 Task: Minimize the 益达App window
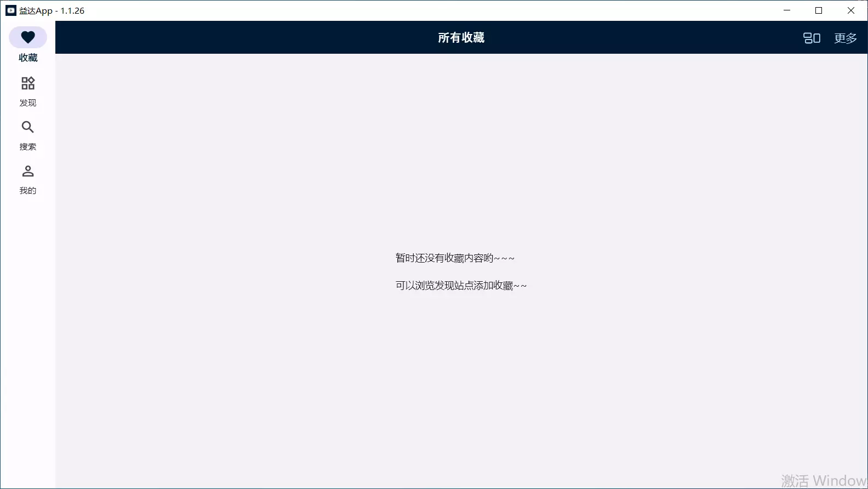[x=787, y=10]
